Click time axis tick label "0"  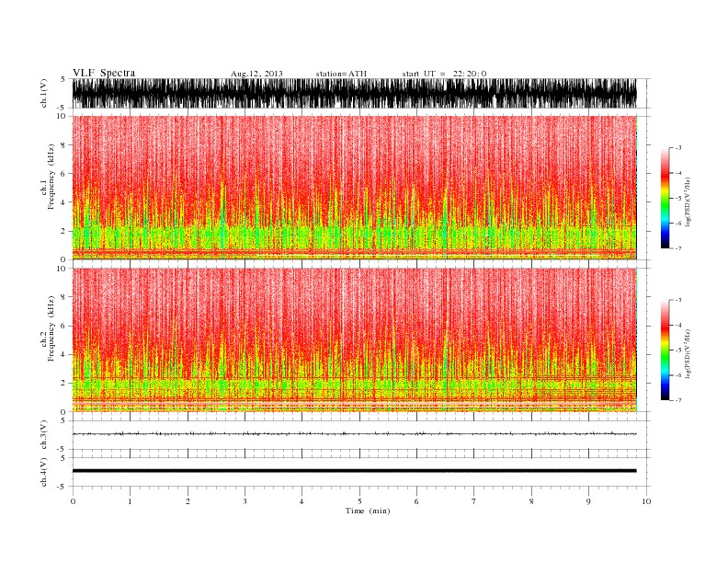pos(73,501)
